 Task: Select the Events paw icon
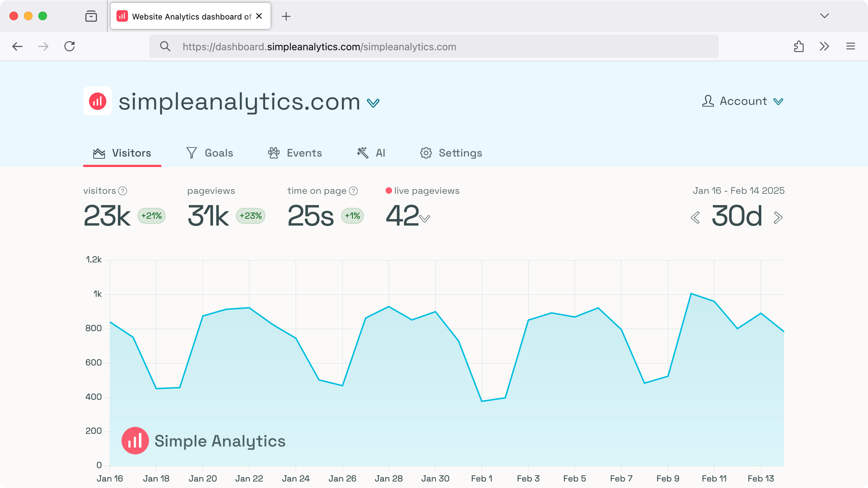click(274, 153)
